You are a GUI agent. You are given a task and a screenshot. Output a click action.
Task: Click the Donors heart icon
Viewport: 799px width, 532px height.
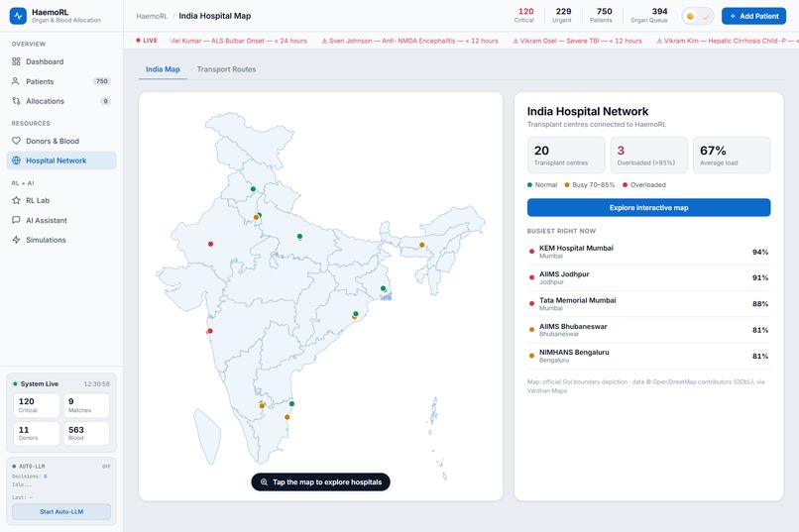tap(16, 141)
